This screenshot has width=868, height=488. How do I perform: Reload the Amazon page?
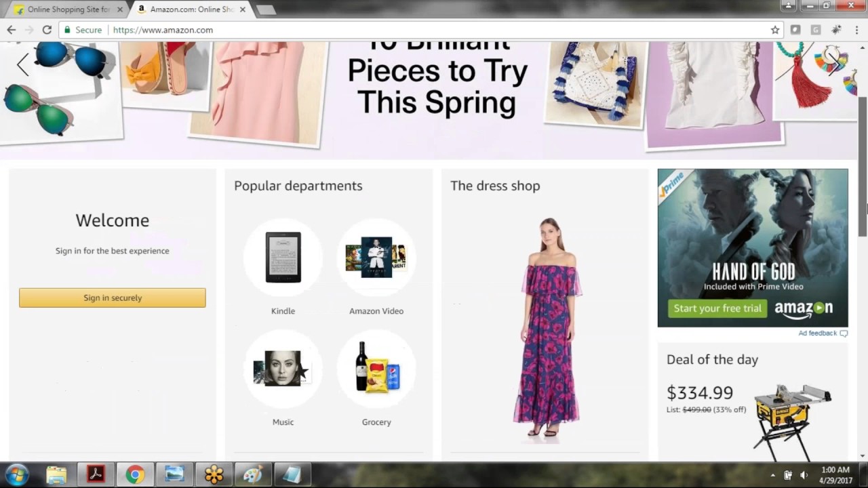(47, 30)
